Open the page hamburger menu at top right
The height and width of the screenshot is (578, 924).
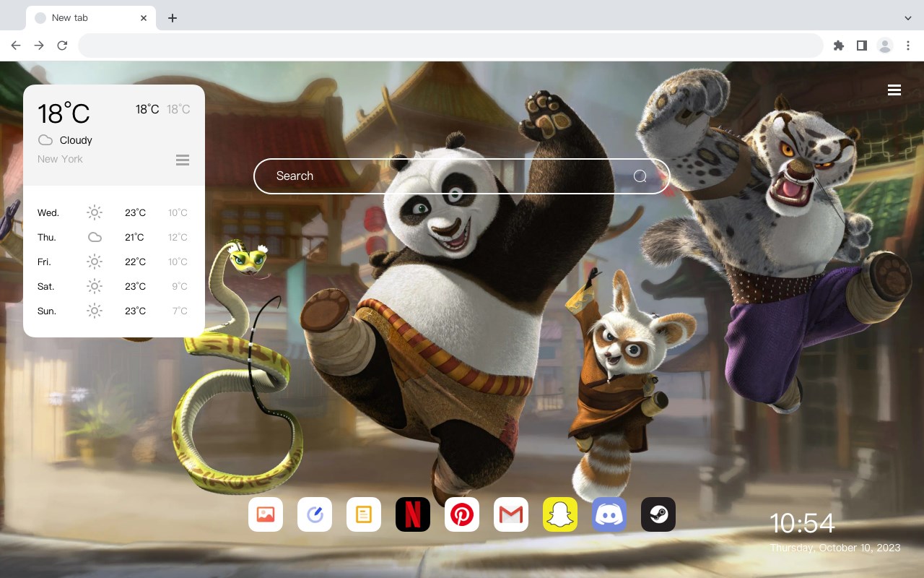point(894,90)
